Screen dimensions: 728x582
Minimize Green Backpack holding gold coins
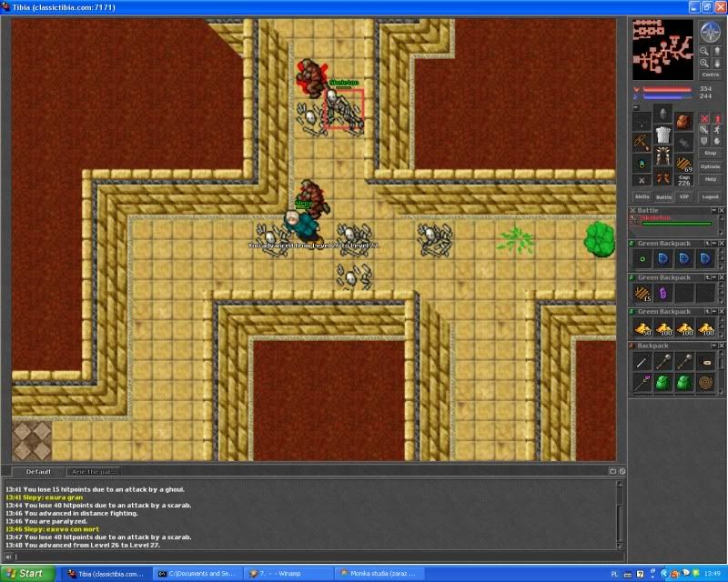[714, 311]
